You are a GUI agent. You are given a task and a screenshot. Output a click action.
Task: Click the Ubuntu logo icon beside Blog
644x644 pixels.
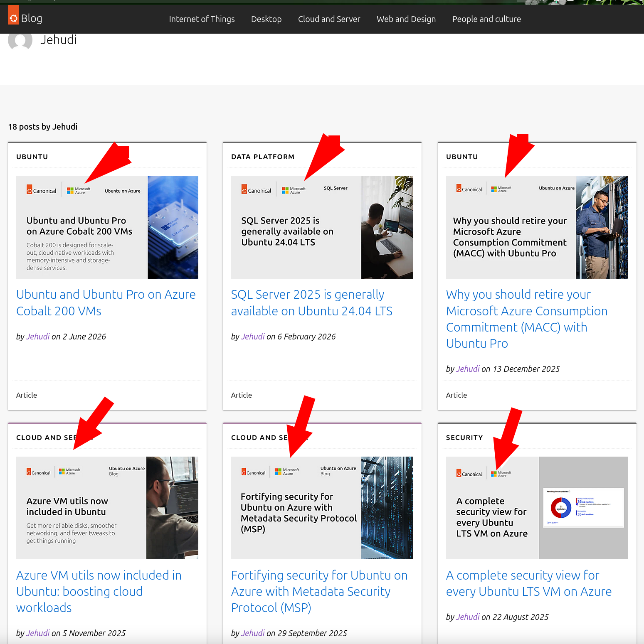13,16
